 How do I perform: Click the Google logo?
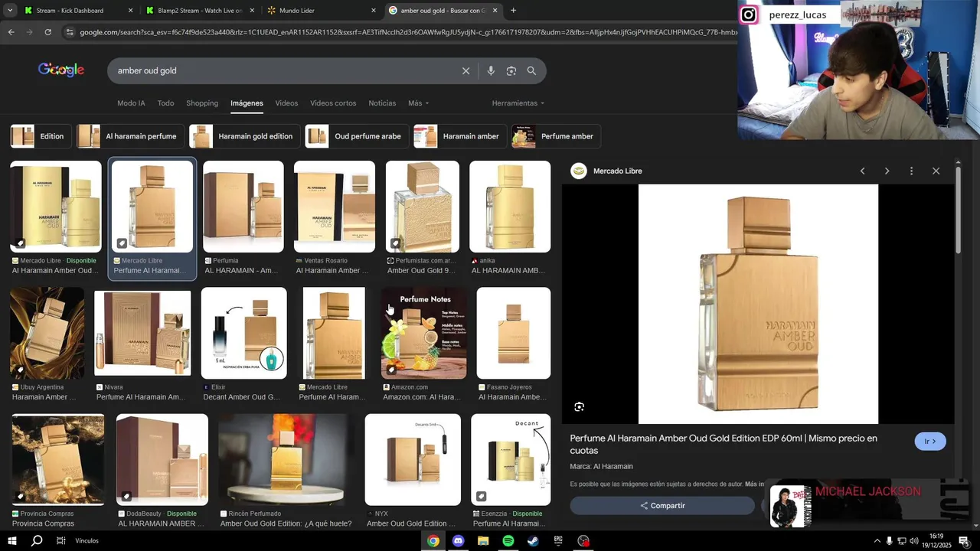pos(61,70)
